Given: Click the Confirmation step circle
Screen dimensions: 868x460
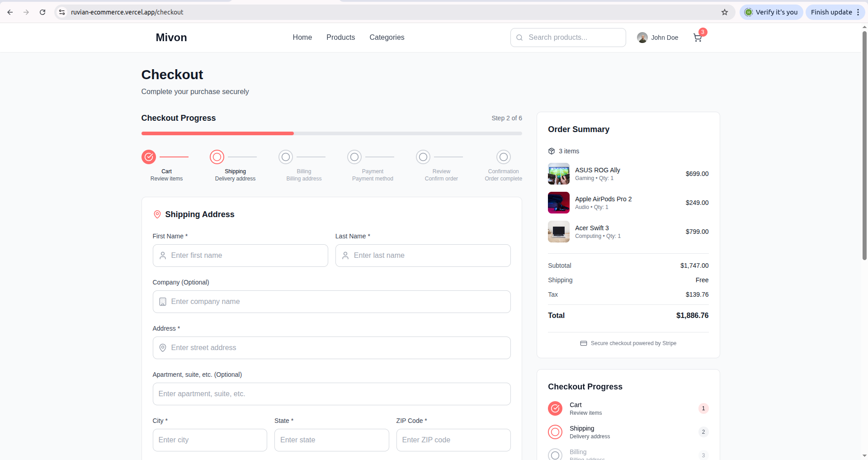Looking at the screenshot, I should (504, 157).
